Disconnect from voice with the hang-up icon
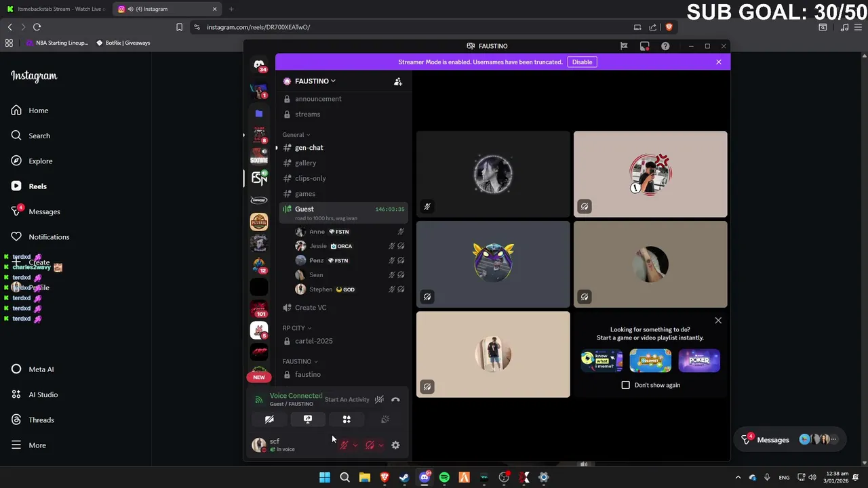 [x=395, y=400]
